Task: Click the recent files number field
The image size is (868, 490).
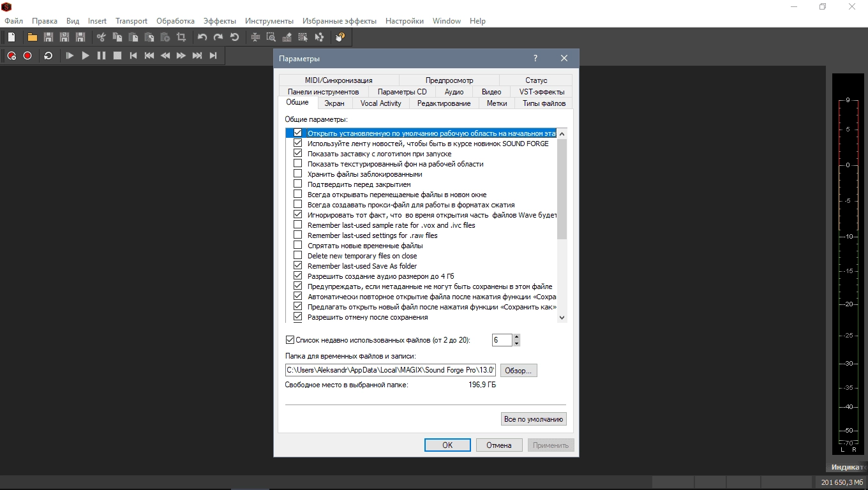Action: [502, 340]
